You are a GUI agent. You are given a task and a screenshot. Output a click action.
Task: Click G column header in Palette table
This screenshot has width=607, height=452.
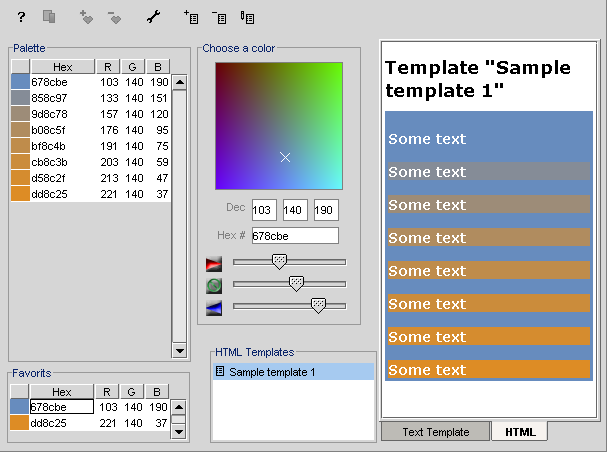(x=132, y=67)
